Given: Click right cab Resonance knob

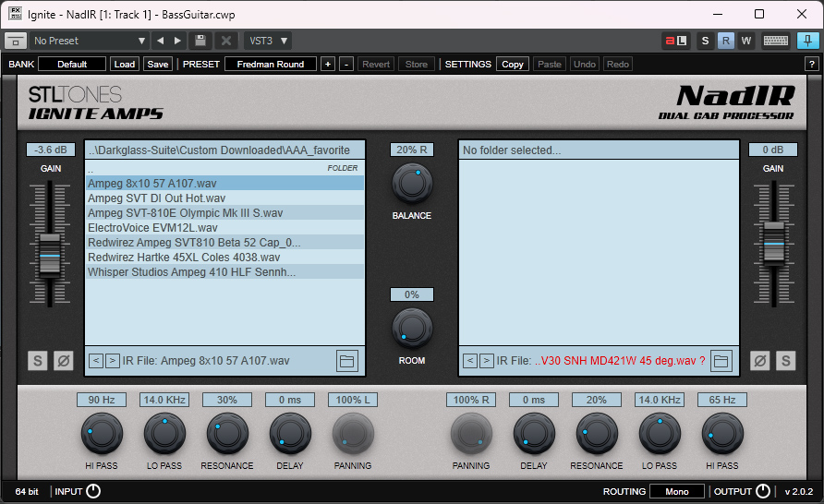Looking at the screenshot, I should (x=597, y=434).
